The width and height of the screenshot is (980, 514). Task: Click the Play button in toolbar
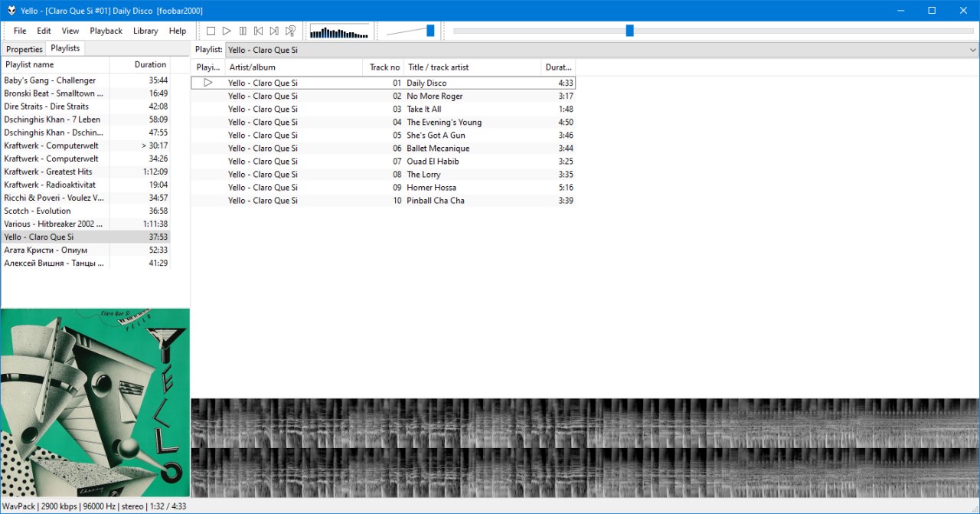[x=227, y=31]
